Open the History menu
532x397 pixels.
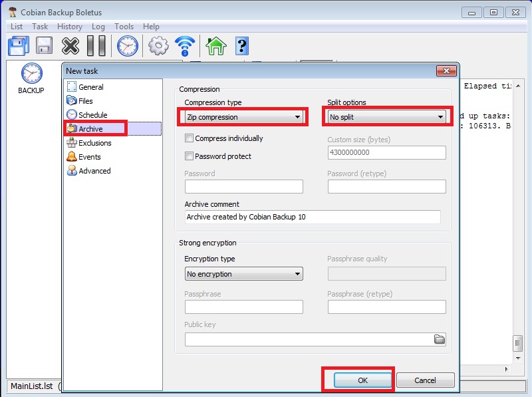(x=70, y=27)
